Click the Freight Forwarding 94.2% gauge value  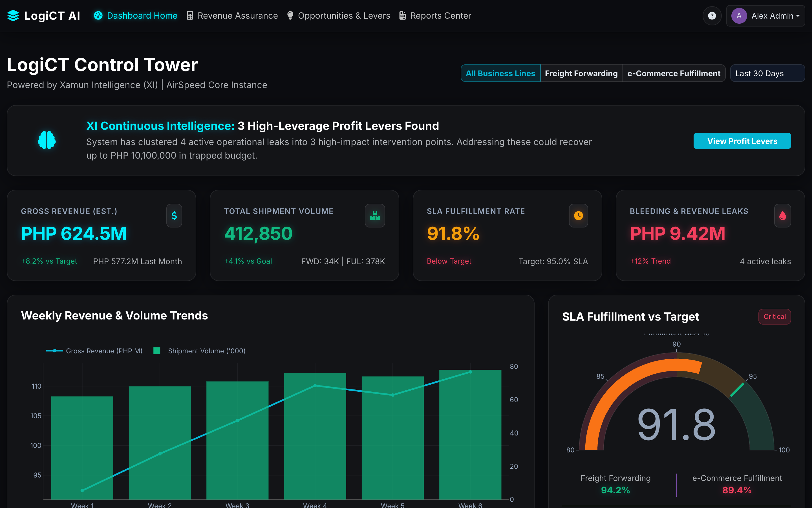click(x=615, y=490)
